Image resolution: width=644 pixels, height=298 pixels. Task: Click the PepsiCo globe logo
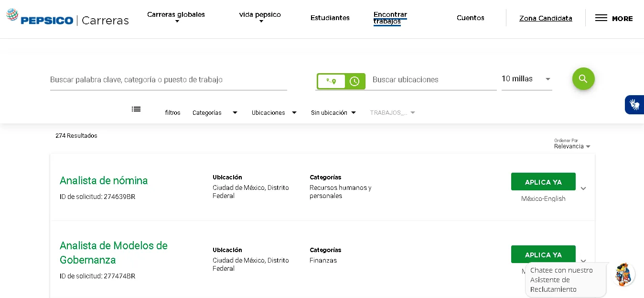click(x=12, y=15)
